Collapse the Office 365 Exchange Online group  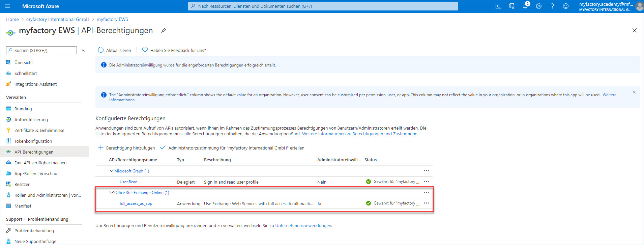(x=111, y=192)
